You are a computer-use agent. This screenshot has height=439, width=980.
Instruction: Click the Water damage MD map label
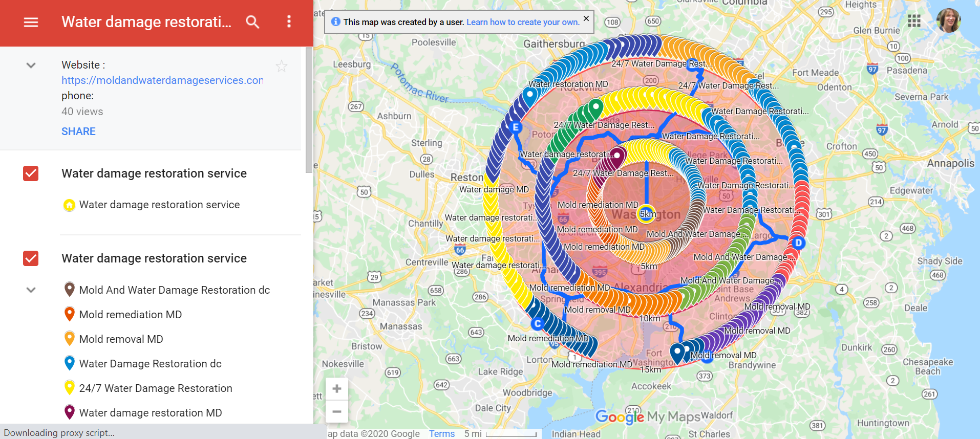coord(494,189)
